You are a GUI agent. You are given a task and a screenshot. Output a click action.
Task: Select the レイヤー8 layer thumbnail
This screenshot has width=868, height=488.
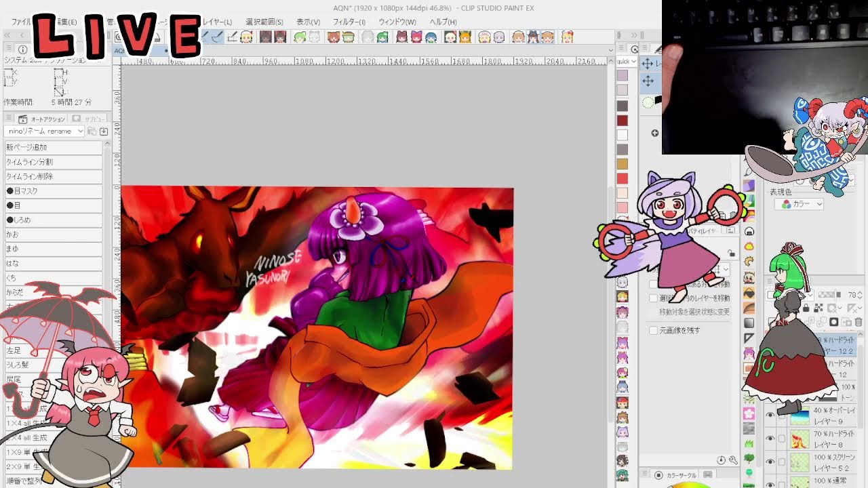800,439
